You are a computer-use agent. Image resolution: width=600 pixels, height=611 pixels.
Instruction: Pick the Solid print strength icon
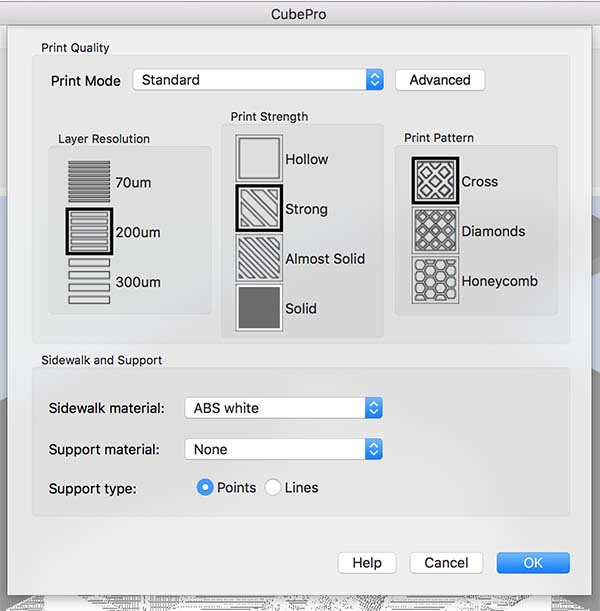[259, 308]
